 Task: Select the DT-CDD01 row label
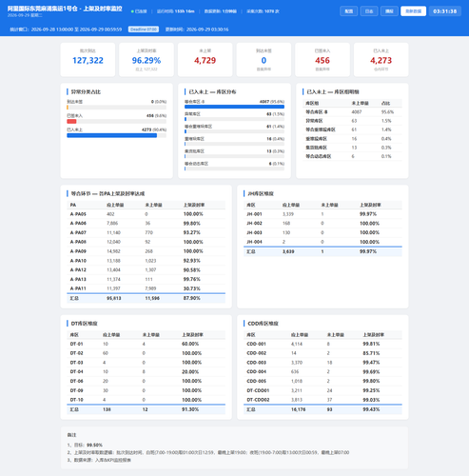click(x=258, y=390)
